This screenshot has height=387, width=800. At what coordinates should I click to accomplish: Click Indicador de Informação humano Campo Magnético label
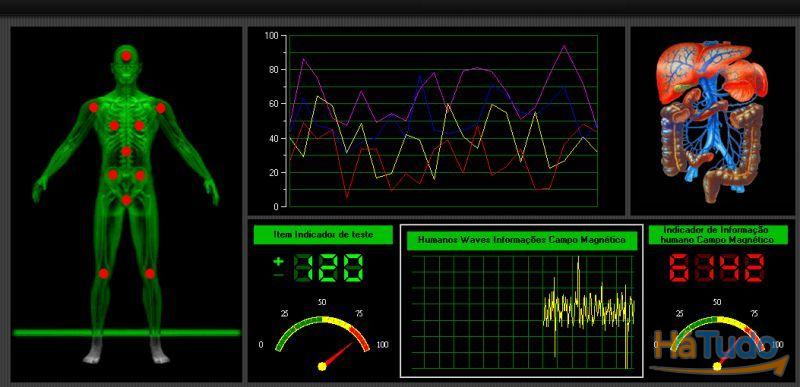click(718, 235)
